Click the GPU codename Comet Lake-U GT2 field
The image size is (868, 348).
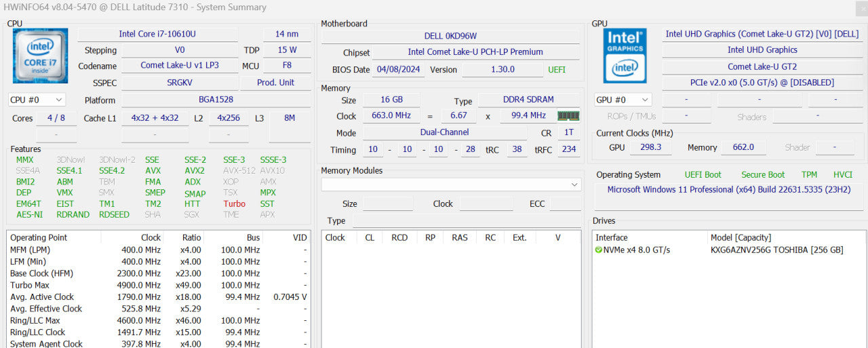point(762,66)
